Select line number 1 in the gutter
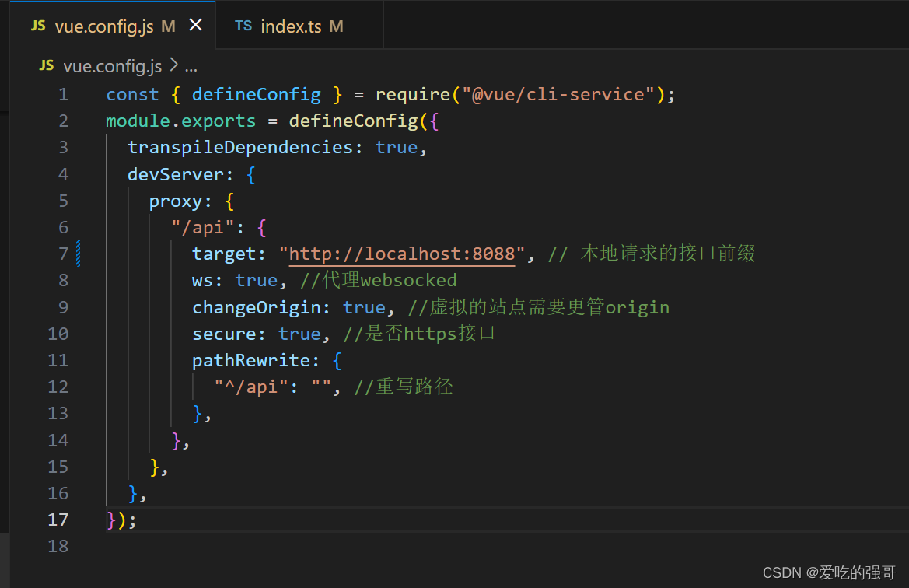The height and width of the screenshot is (588, 909). click(62, 93)
